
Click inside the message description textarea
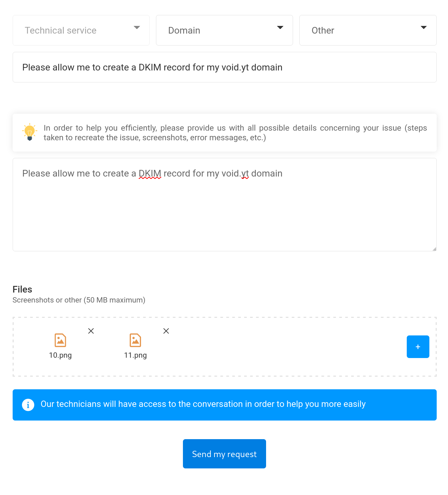coord(224,204)
